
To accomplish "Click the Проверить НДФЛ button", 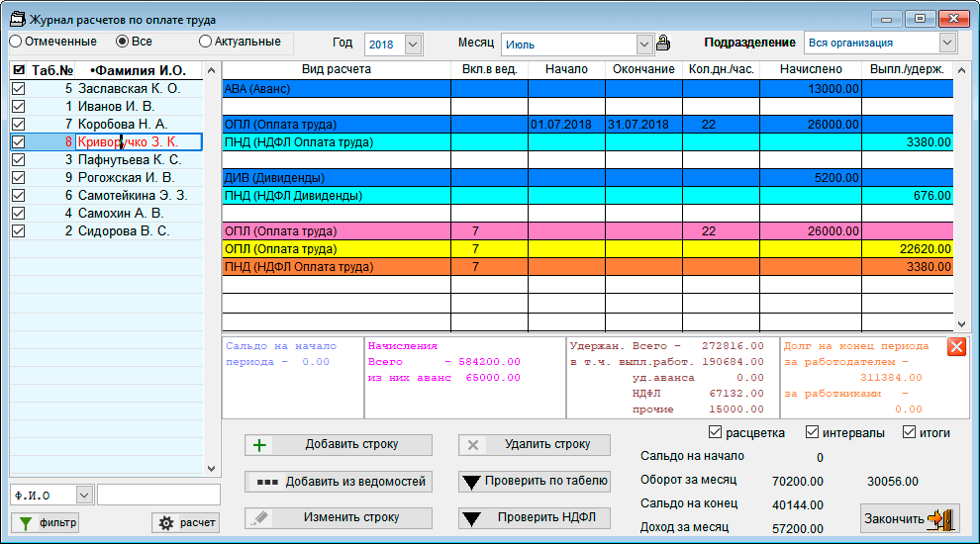I will [x=535, y=517].
